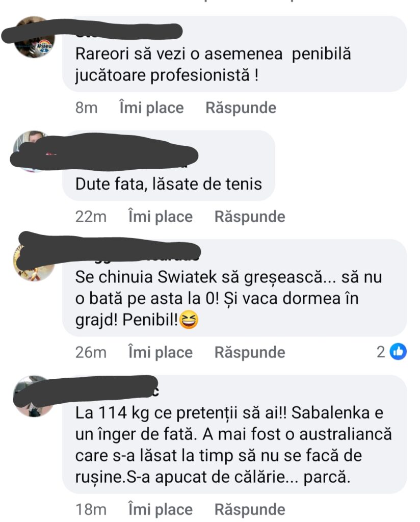Click the 18m timestamp
Image resolution: width=420 pixels, height=522 pixels.
click(91, 509)
